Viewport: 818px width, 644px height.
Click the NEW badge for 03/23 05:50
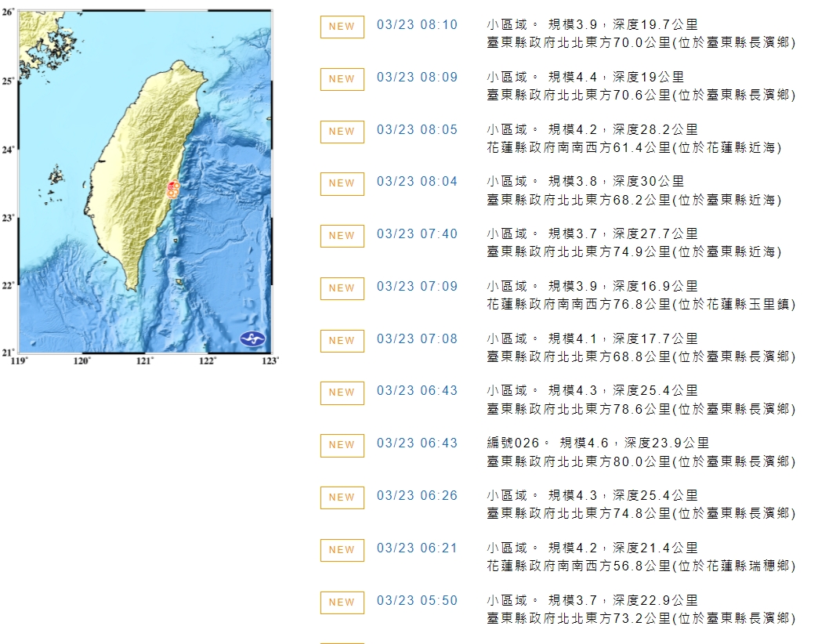pyautogui.click(x=342, y=602)
